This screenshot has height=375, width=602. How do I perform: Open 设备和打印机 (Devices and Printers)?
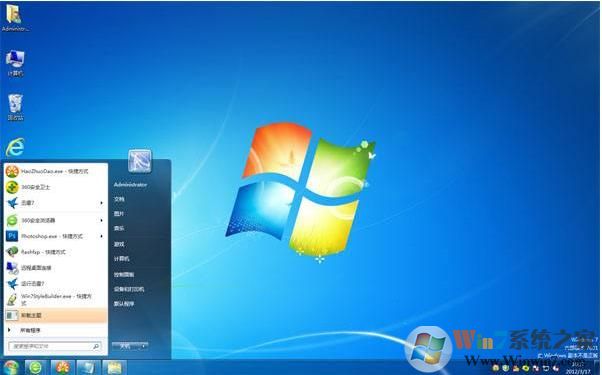[x=129, y=289]
